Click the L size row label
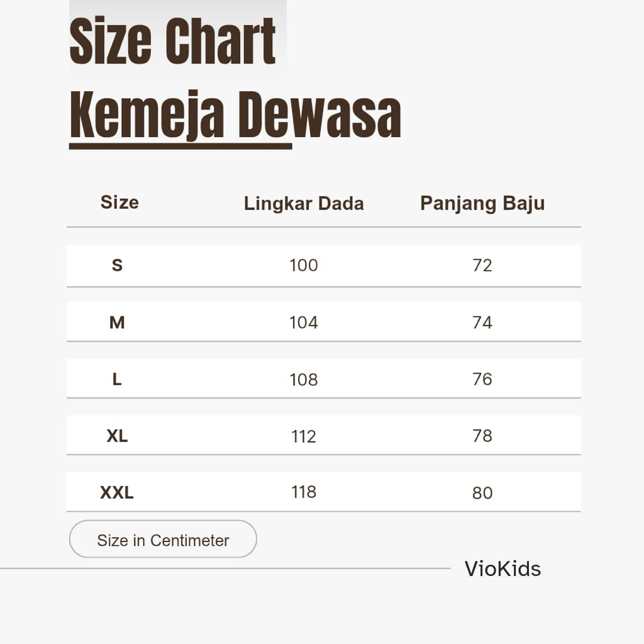The height and width of the screenshot is (644, 644). pyautogui.click(x=117, y=379)
